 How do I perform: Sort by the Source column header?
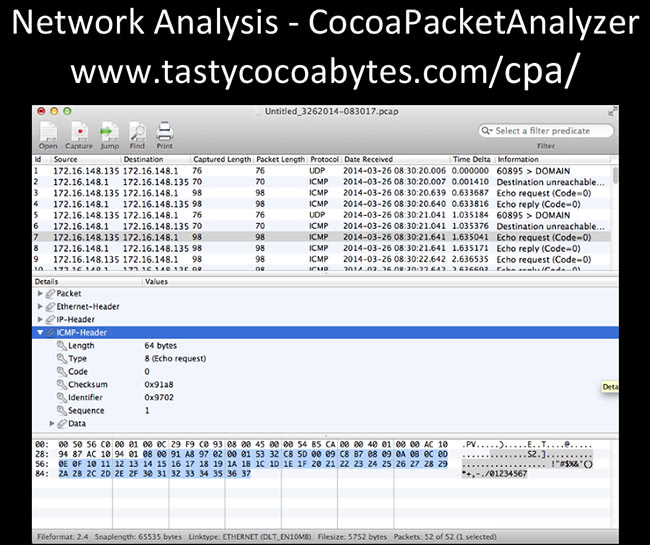(85, 159)
